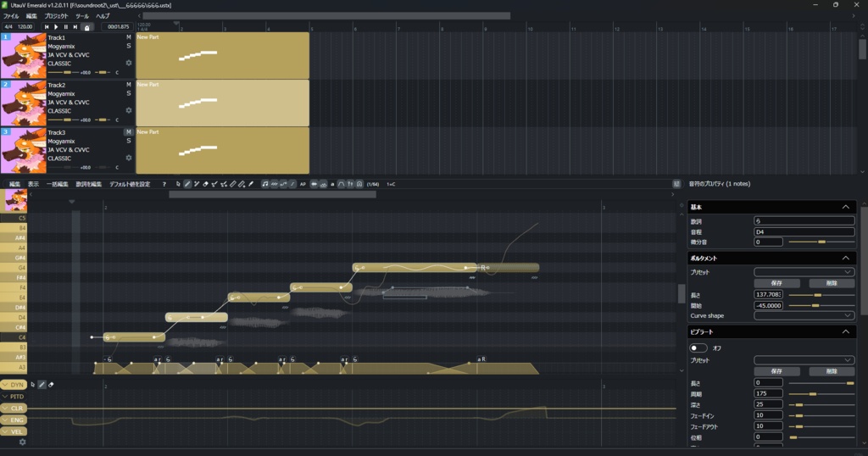The height and width of the screenshot is (456, 868).
Task: Toggle the note properties panel icon
Action: (676, 184)
